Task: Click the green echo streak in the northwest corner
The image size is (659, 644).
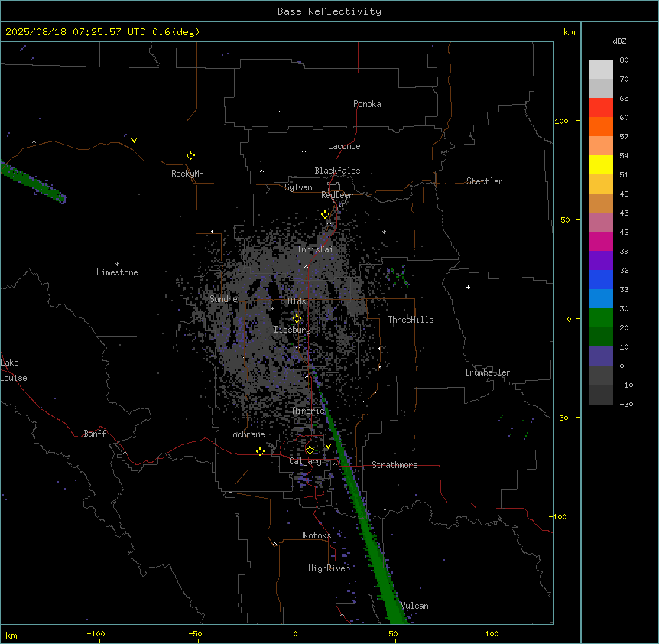Action: pyautogui.click(x=33, y=182)
